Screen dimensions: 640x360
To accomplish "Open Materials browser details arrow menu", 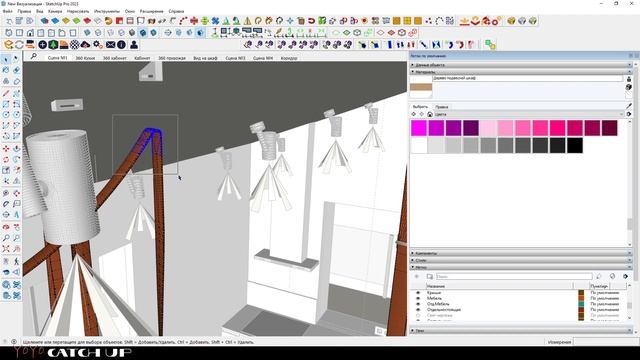I will [629, 114].
